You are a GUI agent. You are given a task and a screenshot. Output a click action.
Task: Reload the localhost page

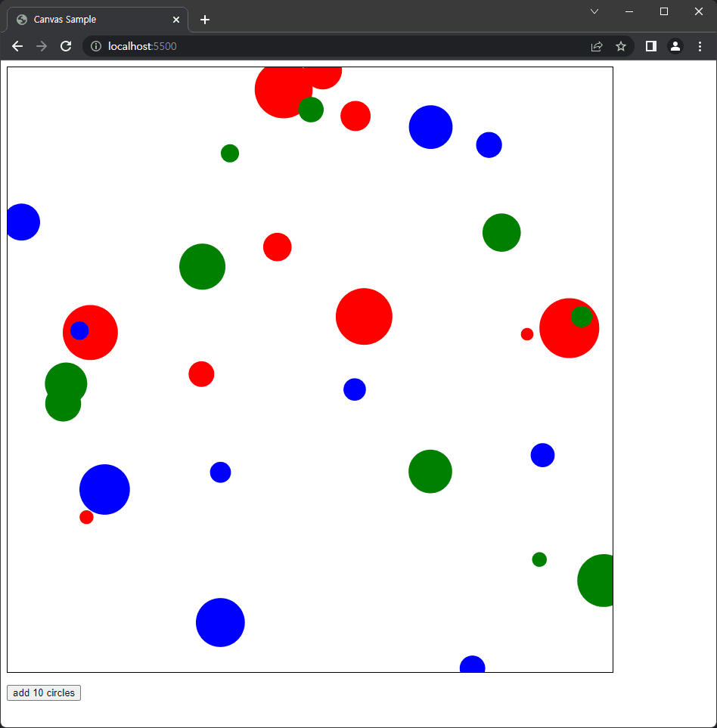point(66,46)
